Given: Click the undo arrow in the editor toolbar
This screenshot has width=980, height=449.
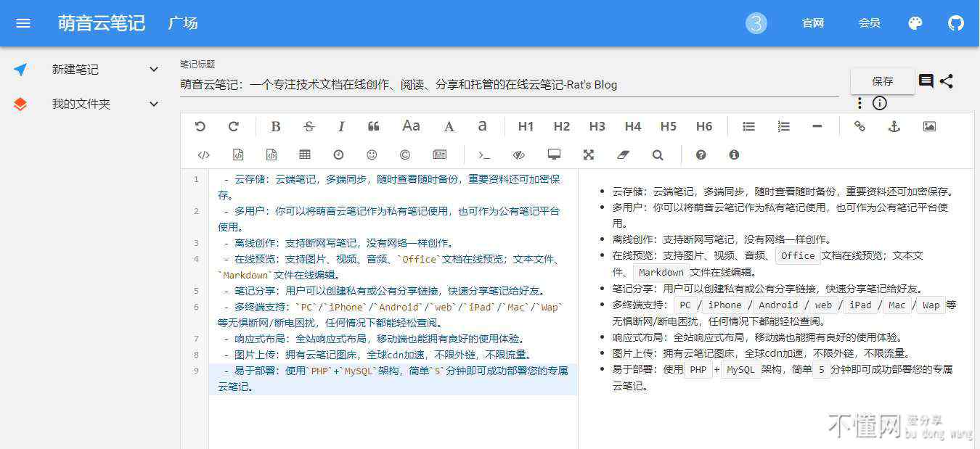Looking at the screenshot, I should point(200,126).
